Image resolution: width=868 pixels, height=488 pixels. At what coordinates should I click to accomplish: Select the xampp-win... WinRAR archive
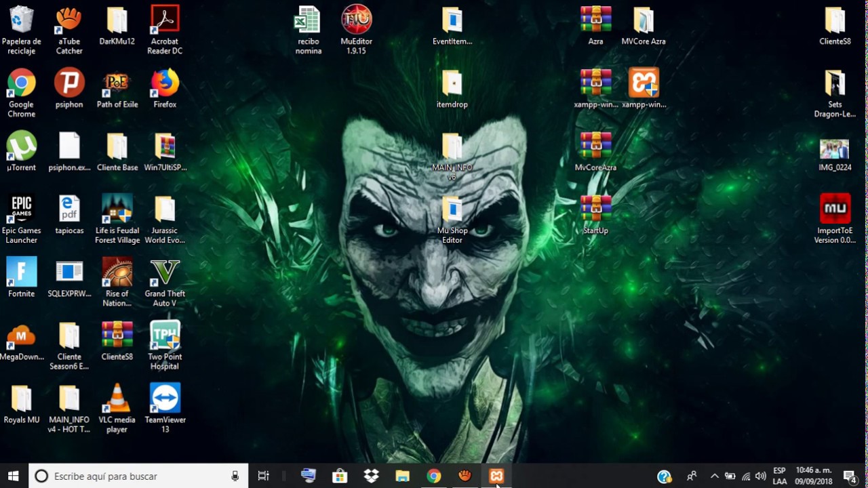pyautogui.click(x=596, y=88)
